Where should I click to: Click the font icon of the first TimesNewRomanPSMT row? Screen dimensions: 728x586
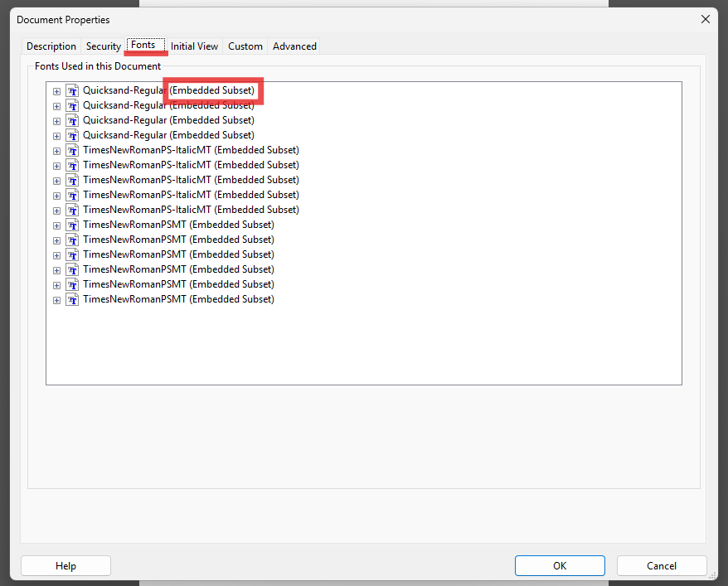(x=72, y=225)
